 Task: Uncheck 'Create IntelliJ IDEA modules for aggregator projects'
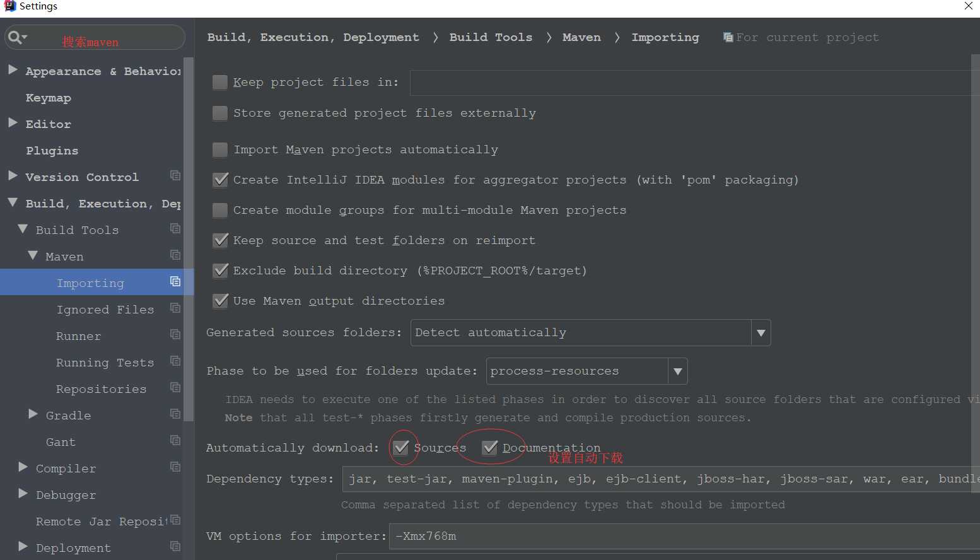220,180
